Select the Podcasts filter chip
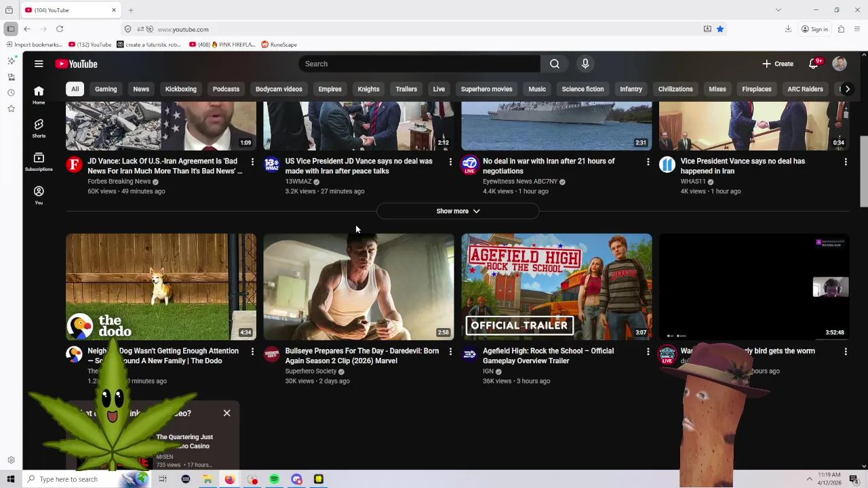This screenshot has width=868, height=488. pos(226,89)
